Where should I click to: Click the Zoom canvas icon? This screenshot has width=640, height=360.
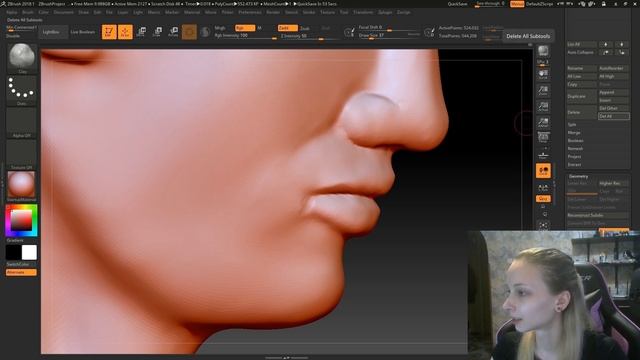(x=543, y=91)
